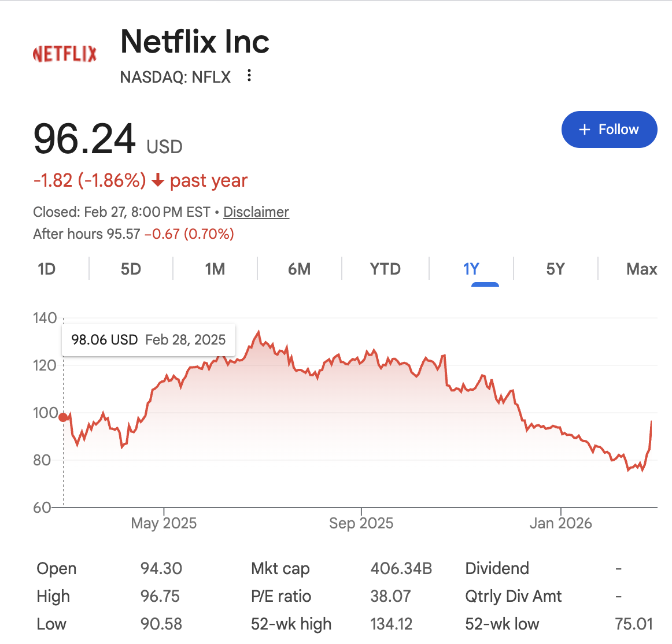Switch chart to 1D range
This screenshot has width=672, height=644.
46,269
